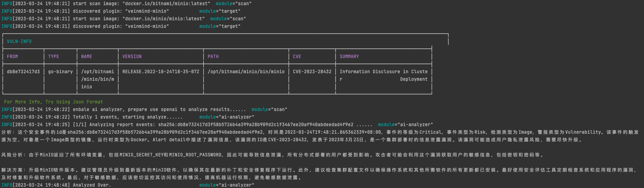Image resolution: width=644 pixels, height=188 pixels.
Task: Click the 'Information Disclosure in Cluste' summary text
Action: (384, 71)
